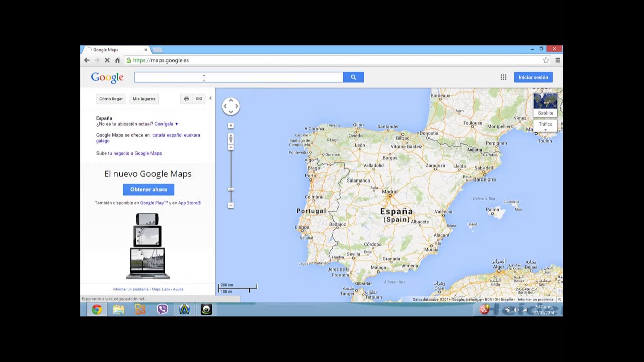Open the Google apps grid
Image resolution: width=644 pixels, height=362 pixels.
(503, 77)
